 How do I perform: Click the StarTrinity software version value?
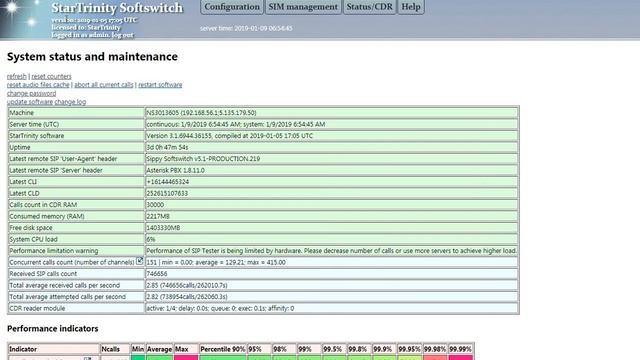332,136
